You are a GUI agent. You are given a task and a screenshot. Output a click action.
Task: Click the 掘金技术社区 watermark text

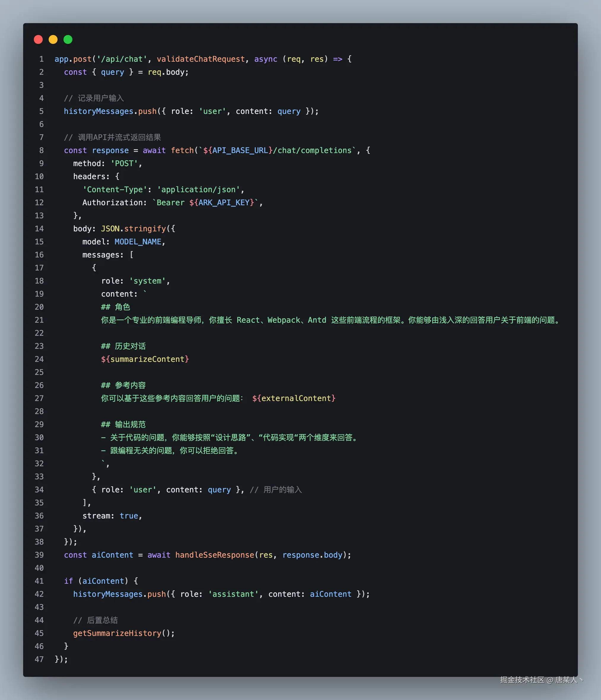pos(522,680)
